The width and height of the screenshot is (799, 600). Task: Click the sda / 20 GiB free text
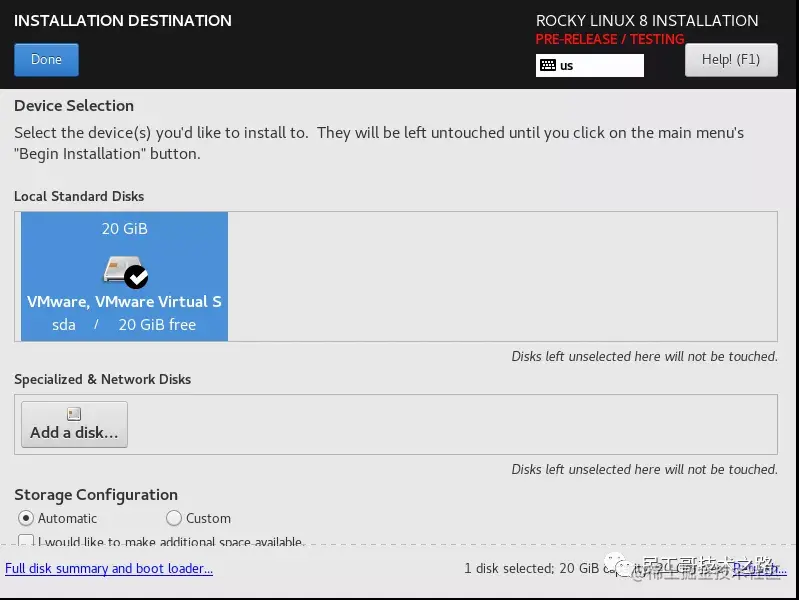(124, 325)
